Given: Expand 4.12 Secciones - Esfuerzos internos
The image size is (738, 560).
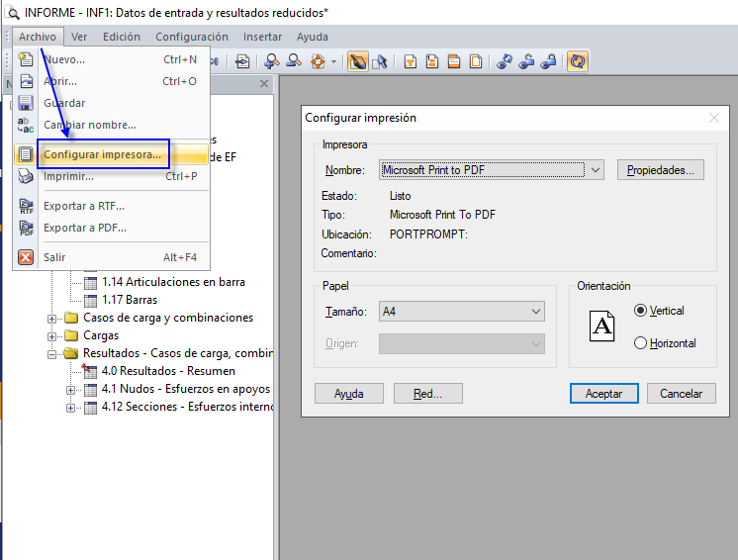Looking at the screenshot, I should (x=70, y=408).
